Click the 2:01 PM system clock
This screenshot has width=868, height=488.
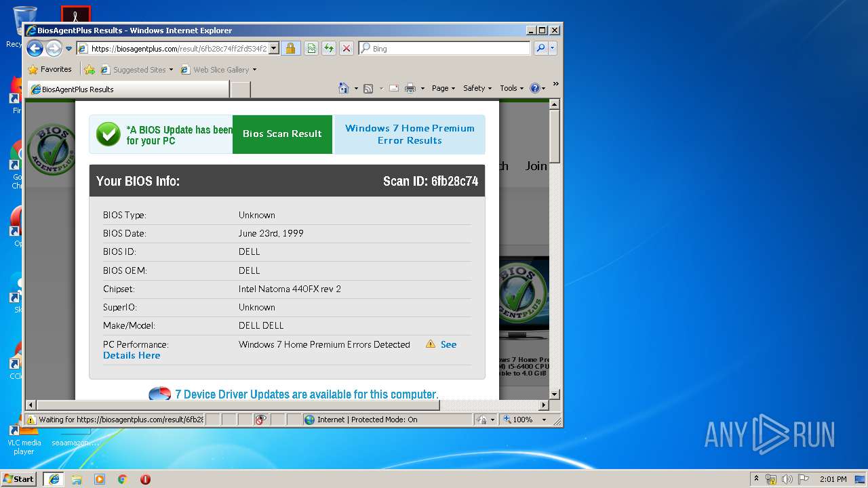tap(833, 479)
